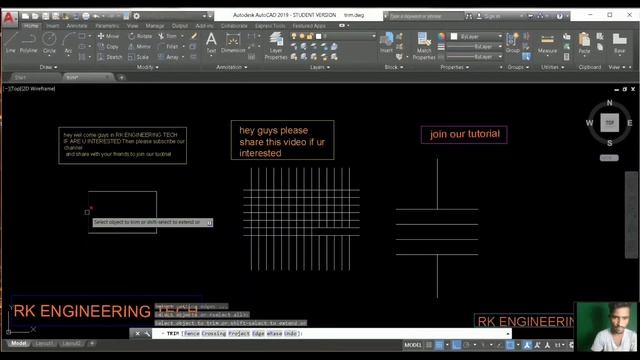Screen dimensions: 640x360
Task: Open the Insert ribbon tab
Action: [53, 26]
